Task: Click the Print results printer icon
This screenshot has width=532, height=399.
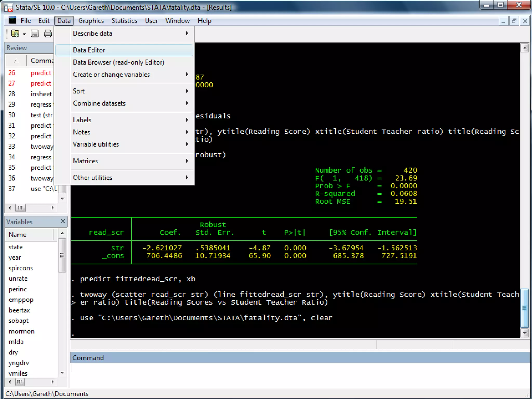Action: pyautogui.click(x=48, y=34)
